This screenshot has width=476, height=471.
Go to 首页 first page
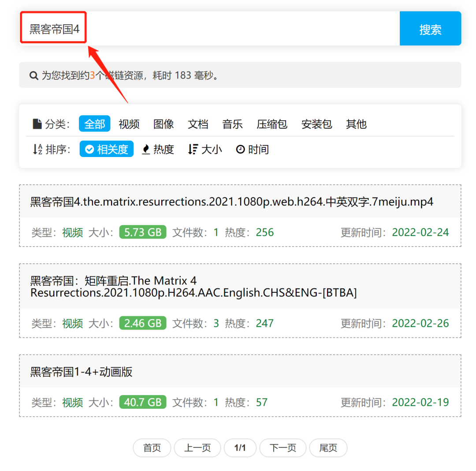152,448
